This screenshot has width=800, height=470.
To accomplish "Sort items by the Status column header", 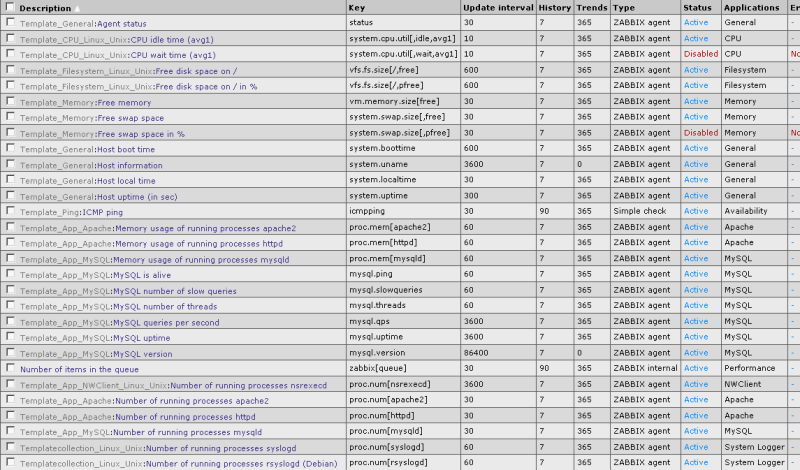I will click(x=697, y=8).
